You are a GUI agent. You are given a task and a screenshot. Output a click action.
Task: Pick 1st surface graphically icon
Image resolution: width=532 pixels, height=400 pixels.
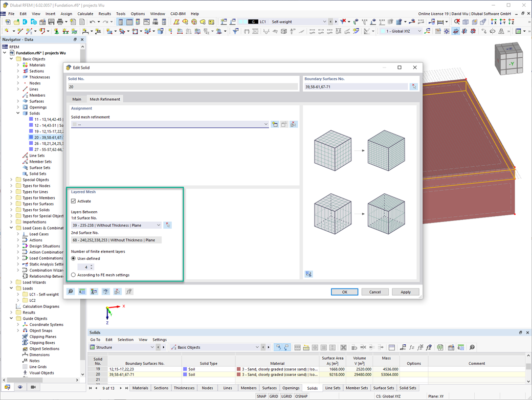168,225
